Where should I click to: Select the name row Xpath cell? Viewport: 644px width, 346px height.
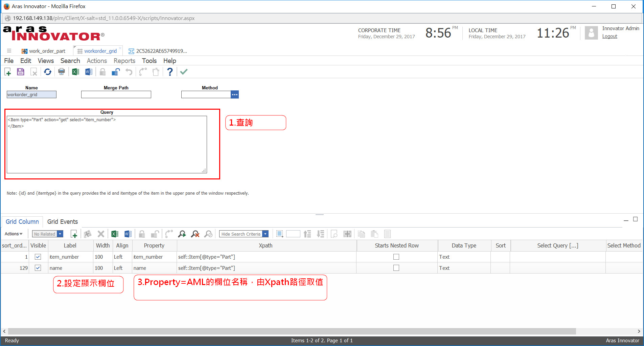click(267, 268)
